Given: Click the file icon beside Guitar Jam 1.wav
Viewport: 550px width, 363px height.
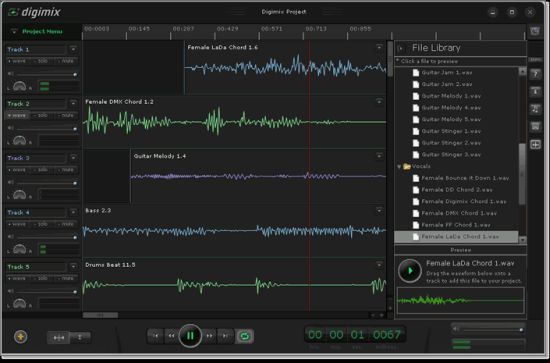Looking at the screenshot, I should [416, 73].
